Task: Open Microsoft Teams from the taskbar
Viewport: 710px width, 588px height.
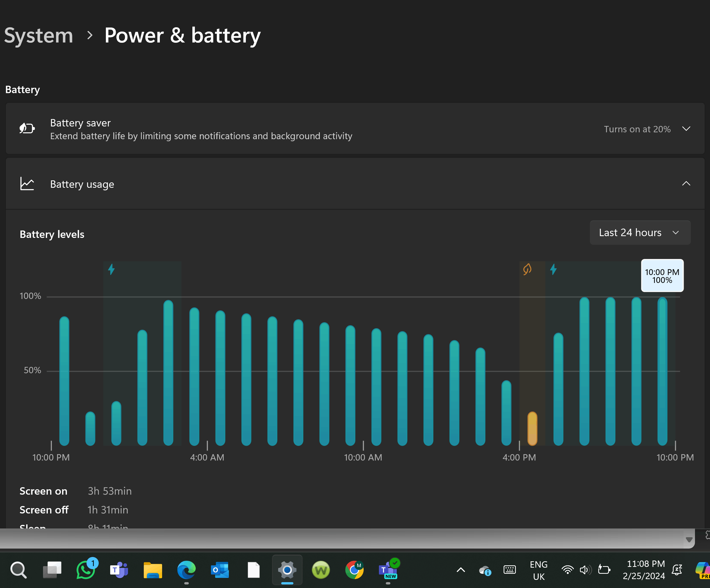Action: 119,570
